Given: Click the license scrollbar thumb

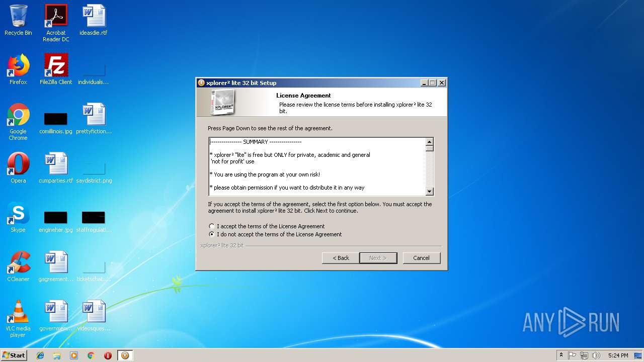Looking at the screenshot, I should pyautogui.click(x=430, y=148).
